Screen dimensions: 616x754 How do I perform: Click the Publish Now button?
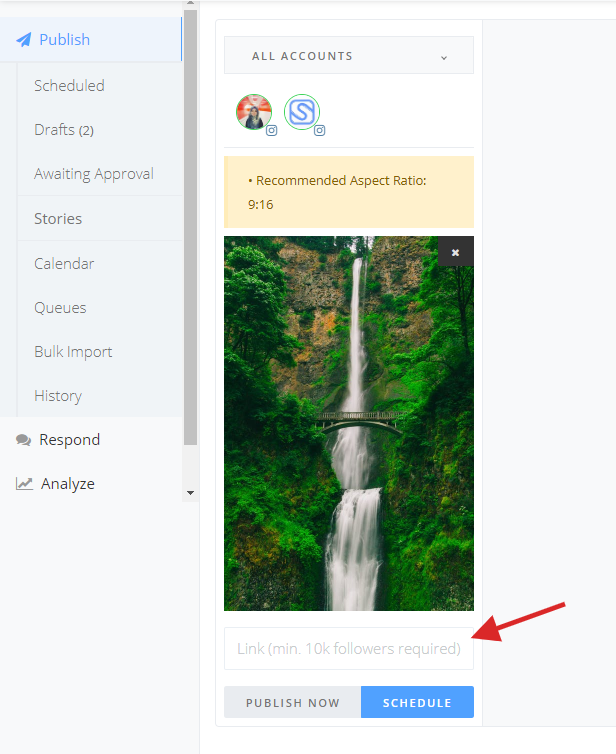pyautogui.click(x=292, y=702)
